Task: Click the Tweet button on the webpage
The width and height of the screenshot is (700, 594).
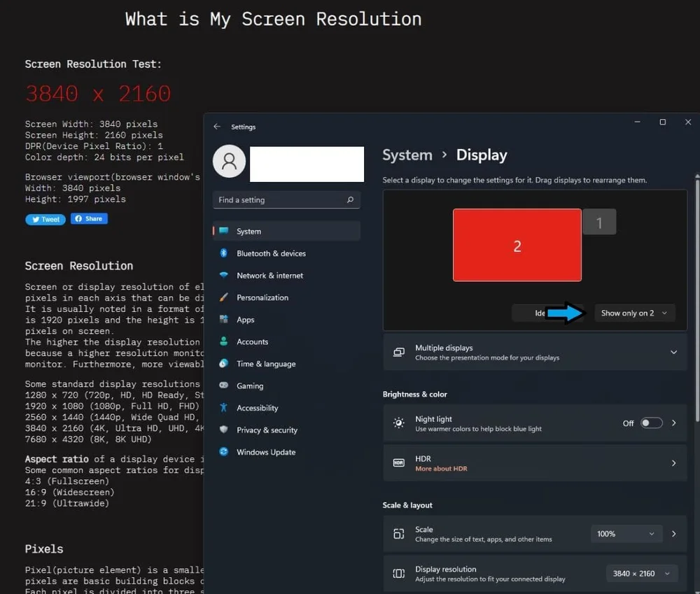Action: (45, 219)
